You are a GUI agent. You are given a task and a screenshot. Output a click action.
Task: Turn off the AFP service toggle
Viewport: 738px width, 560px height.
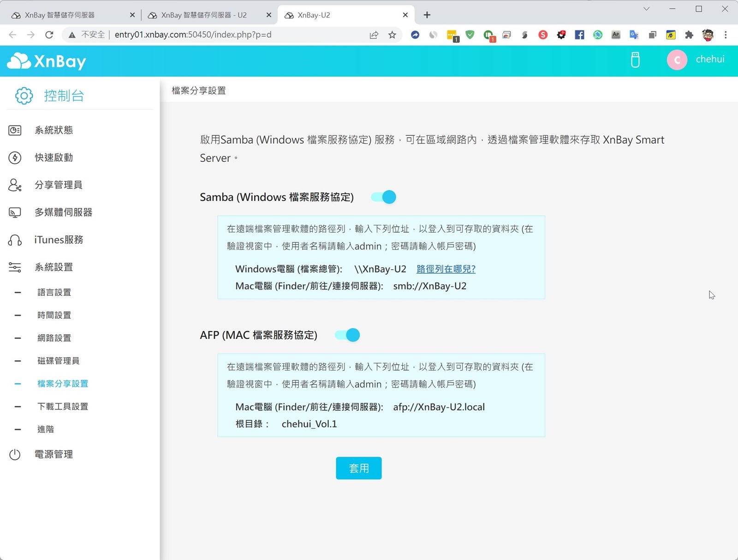coord(347,335)
